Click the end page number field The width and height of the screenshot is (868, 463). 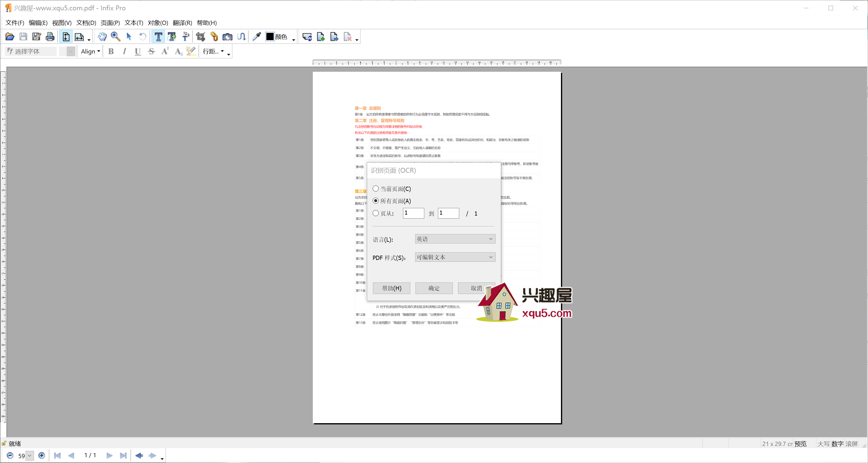pos(449,213)
